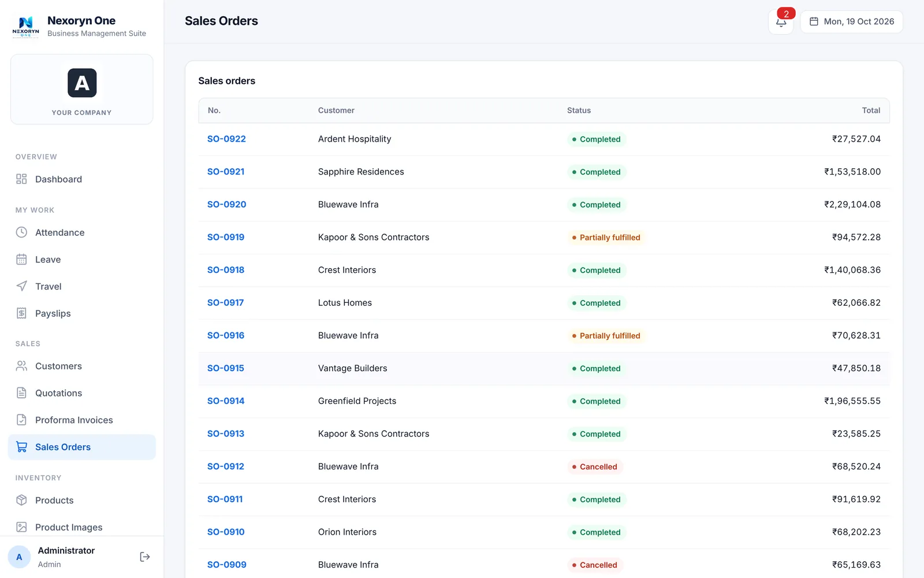Click the Payslips receipt icon
This screenshot has width=924, height=578.
click(x=21, y=313)
